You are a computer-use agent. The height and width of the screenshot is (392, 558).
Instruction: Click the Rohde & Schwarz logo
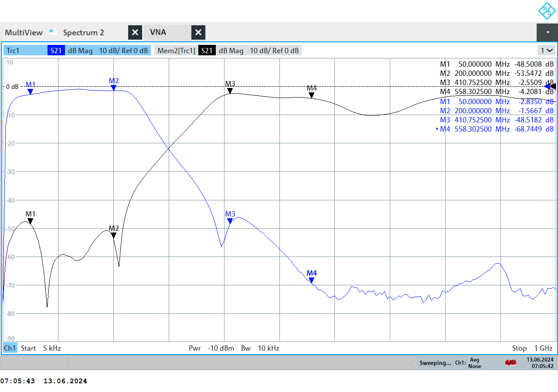point(546,11)
